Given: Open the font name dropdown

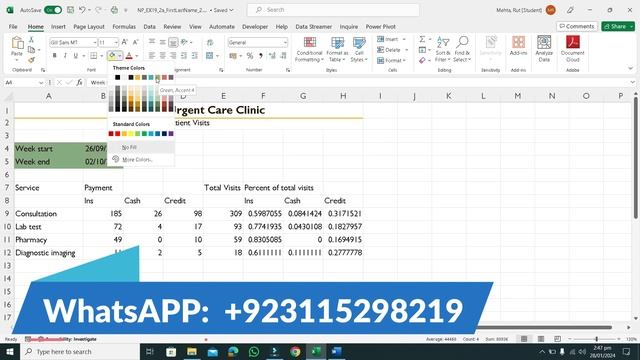Looking at the screenshot, I should click(x=94, y=42).
